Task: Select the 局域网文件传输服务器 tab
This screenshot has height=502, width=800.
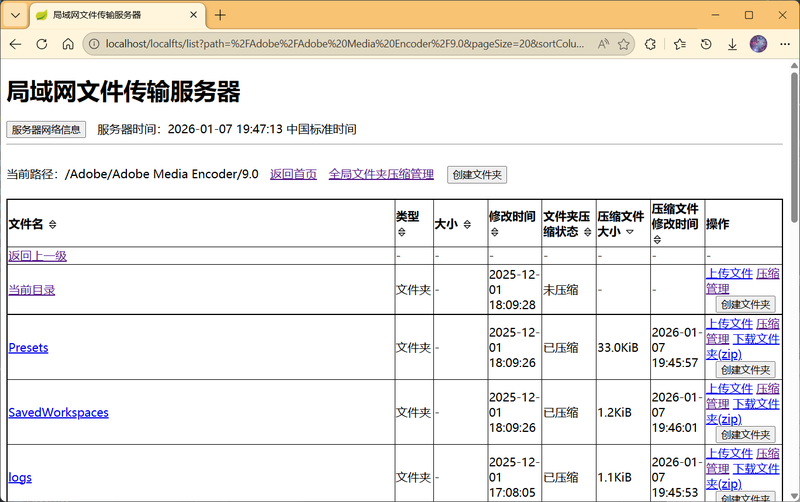Action: [117, 15]
